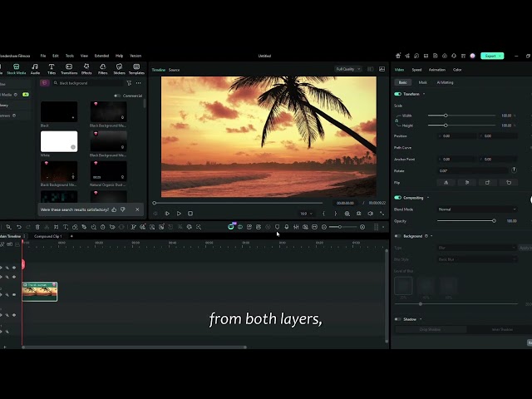The width and height of the screenshot is (532, 399).
Task: Rotate the clip counterclockwise ninety degrees
Action: coord(509,183)
